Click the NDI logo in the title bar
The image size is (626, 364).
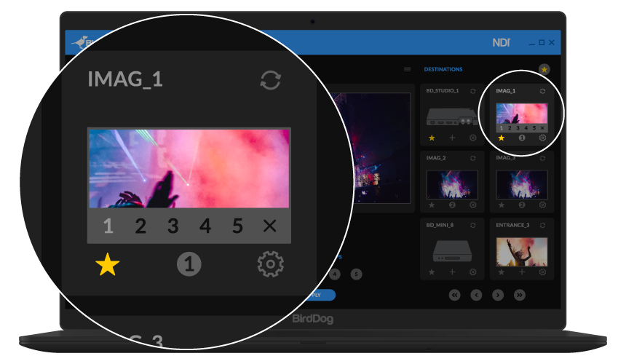tap(501, 42)
